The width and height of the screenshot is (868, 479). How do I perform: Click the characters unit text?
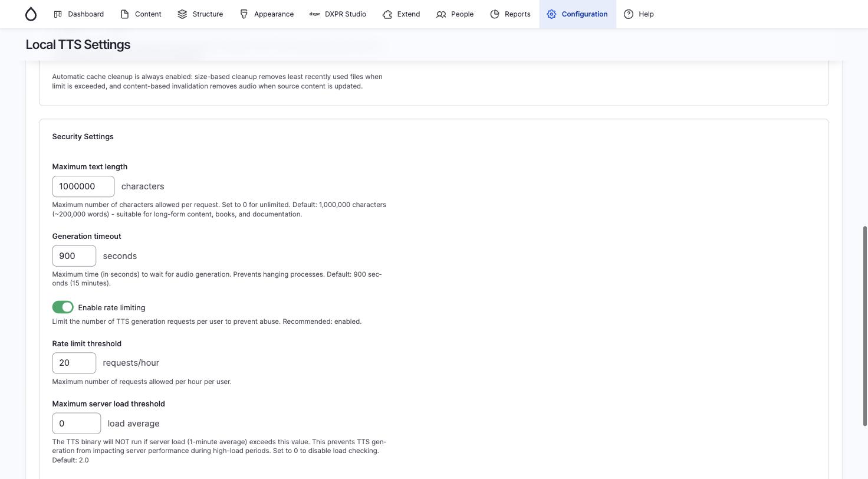143,186
